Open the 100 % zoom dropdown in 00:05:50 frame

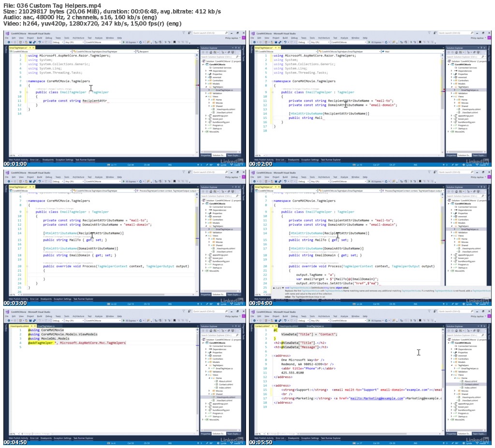click(x=260, y=434)
